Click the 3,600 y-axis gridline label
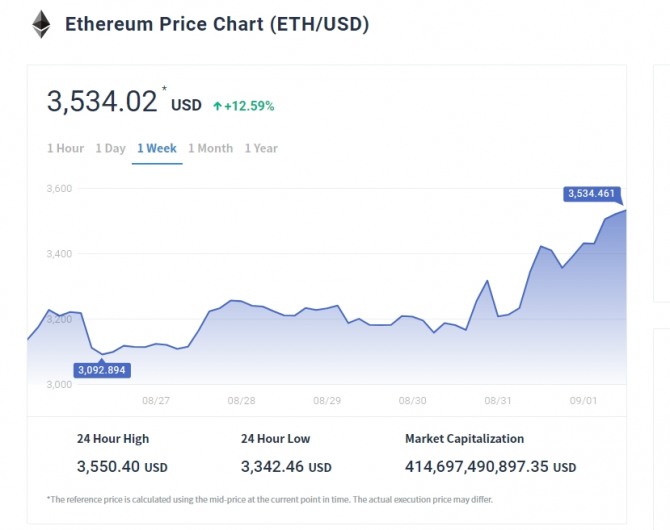670x530 pixels. click(x=60, y=188)
